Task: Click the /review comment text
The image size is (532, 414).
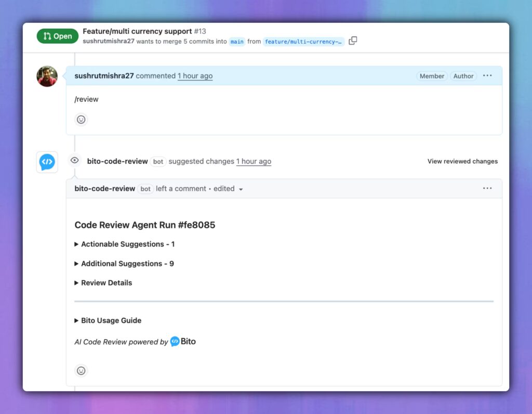Action: click(87, 99)
